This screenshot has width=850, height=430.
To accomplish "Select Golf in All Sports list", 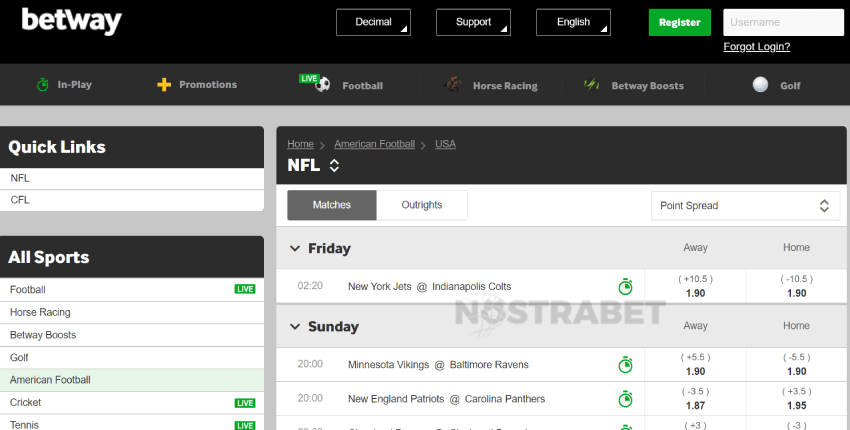I will point(132,358).
